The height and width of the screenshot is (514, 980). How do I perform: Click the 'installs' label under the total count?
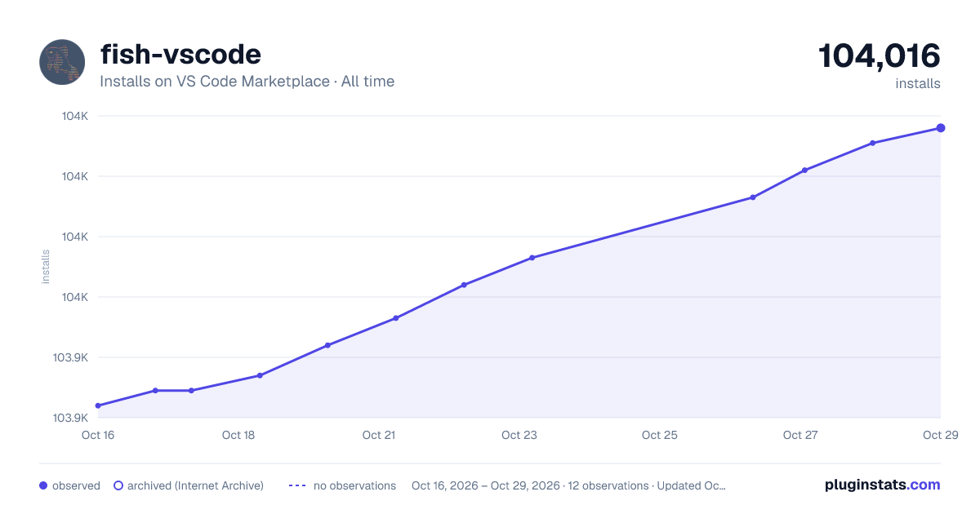click(x=918, y=83)
